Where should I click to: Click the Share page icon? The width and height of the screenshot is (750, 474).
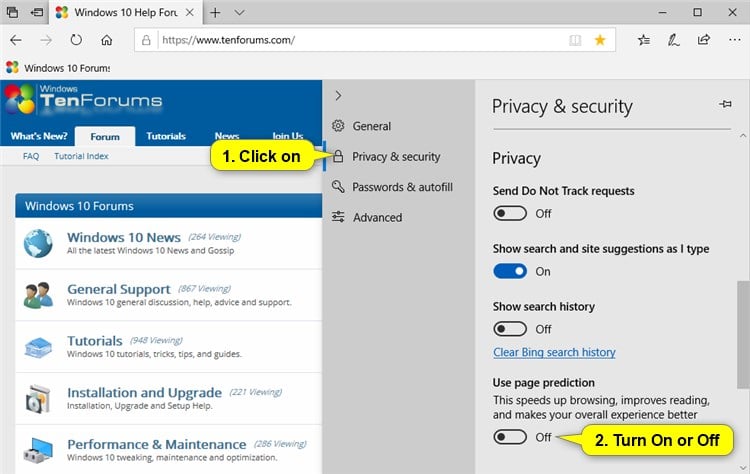click(704, 40)
